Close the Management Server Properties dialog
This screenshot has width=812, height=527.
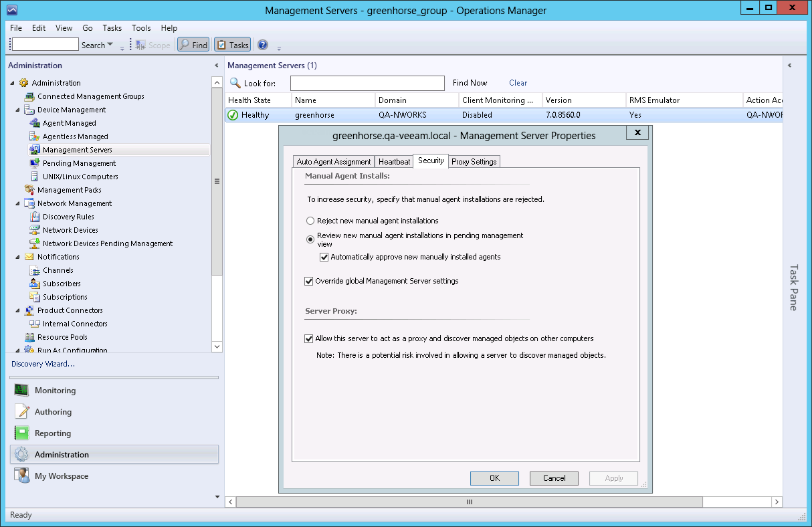pyautogui.click(x=637, y=133)
